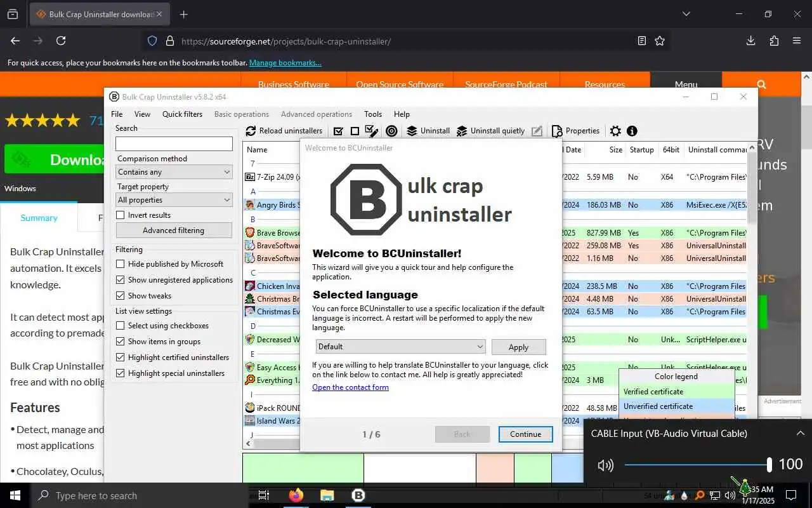Open the Target property dropdown
The width and height of the screenshot is (812, 508).
pos(174,200)
